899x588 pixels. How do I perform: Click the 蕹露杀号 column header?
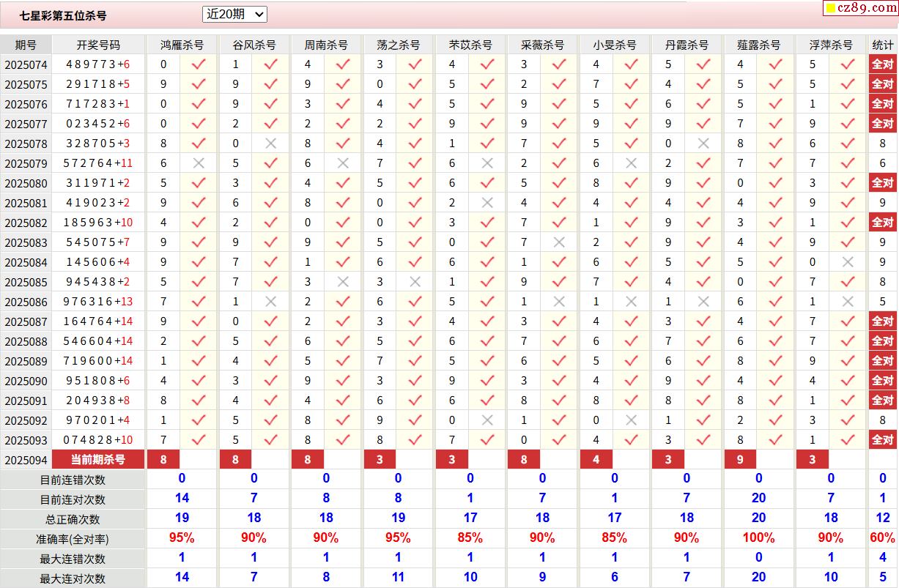(758, 45)
